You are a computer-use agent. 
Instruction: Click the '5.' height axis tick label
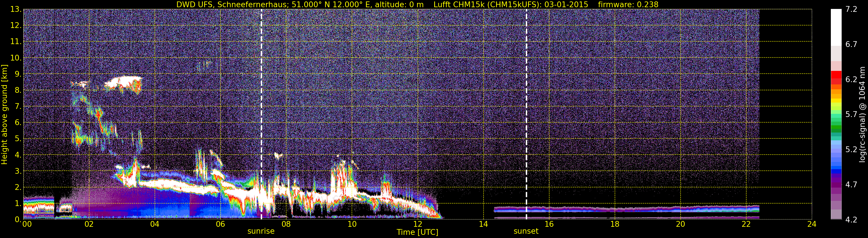click(x=18, y=139)
